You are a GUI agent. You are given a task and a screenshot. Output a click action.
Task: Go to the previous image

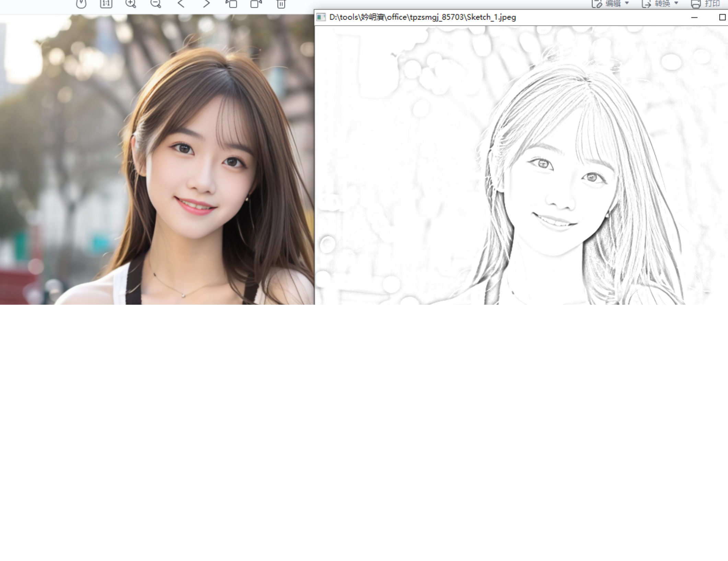point(181,4)
